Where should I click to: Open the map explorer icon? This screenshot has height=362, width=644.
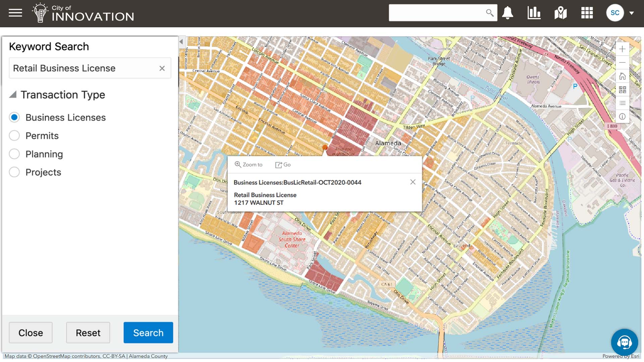(560, 13)
